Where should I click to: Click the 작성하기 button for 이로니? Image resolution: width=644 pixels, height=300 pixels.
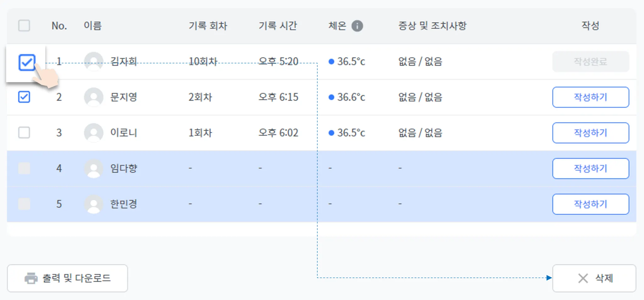591,133
